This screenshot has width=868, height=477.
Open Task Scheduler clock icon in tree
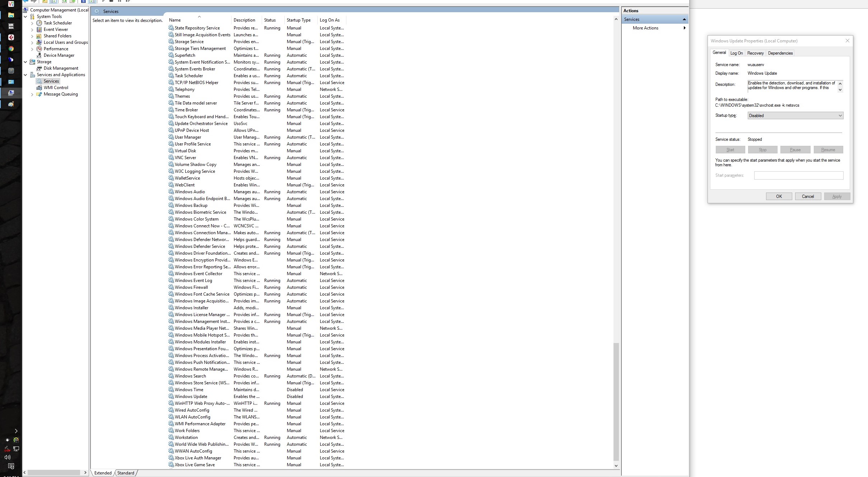point(39,23)
